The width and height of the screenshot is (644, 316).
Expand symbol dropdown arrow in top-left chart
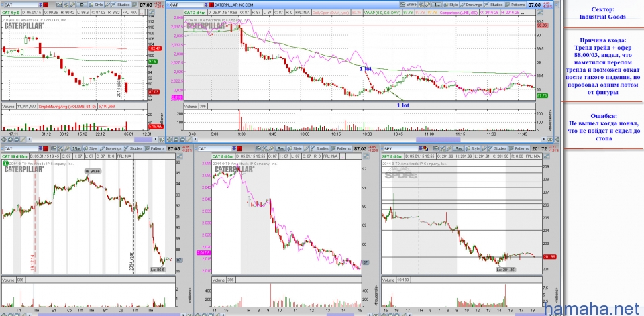tap(40, 5)
